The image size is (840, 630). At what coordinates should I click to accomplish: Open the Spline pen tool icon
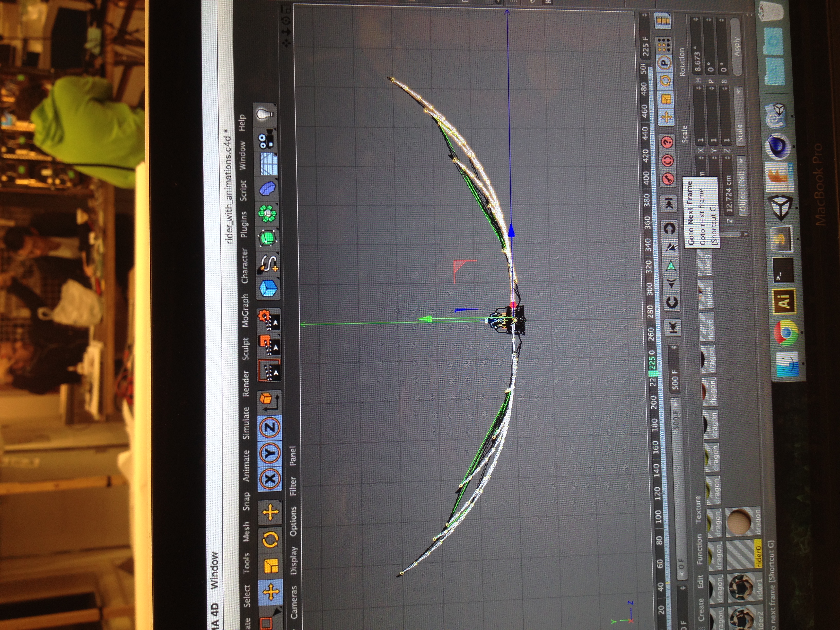pos(269,263)
